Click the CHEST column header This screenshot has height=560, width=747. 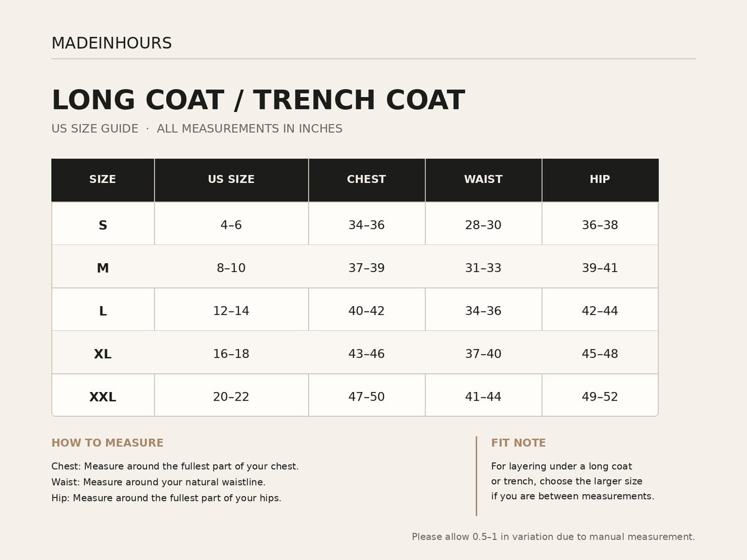(367, 179)
